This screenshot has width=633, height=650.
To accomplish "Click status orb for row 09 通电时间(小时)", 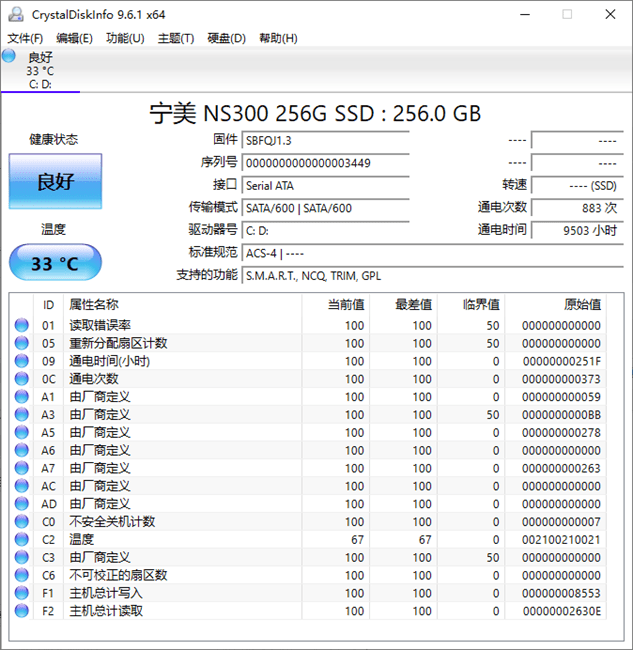I will pyautogui.click(x=22, y=361).
